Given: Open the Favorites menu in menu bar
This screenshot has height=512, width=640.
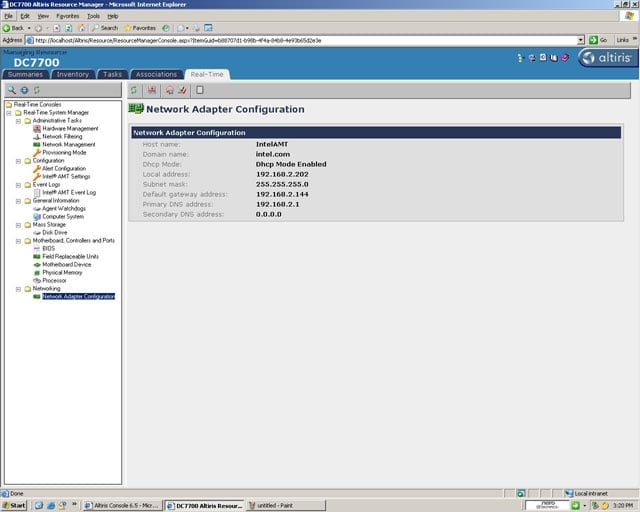Looking at the screenshot, I should coord(68,16).
